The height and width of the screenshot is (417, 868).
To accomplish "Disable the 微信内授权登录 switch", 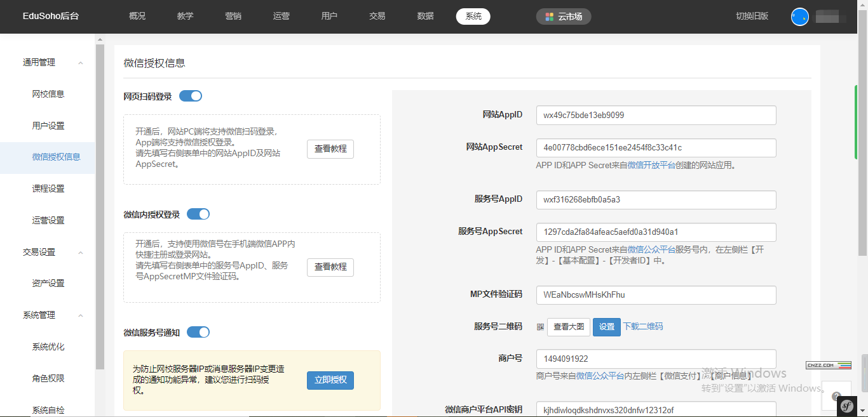I will tap(198, 214).
